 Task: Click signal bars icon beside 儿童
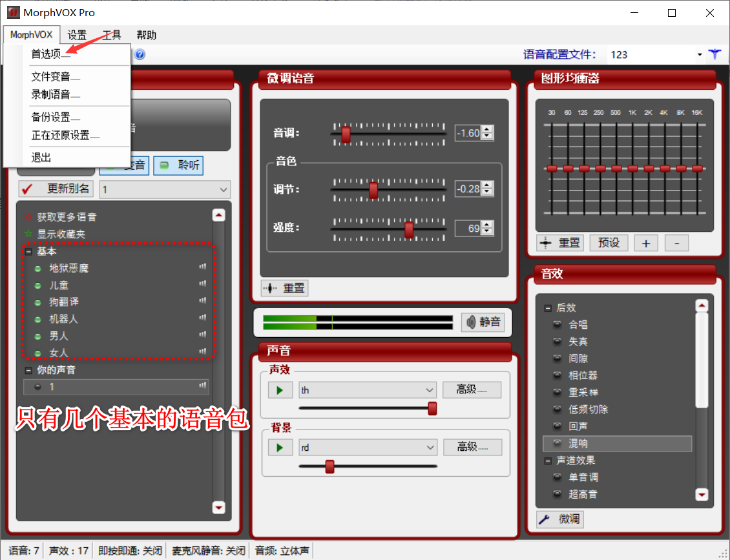tap(202, 284)
